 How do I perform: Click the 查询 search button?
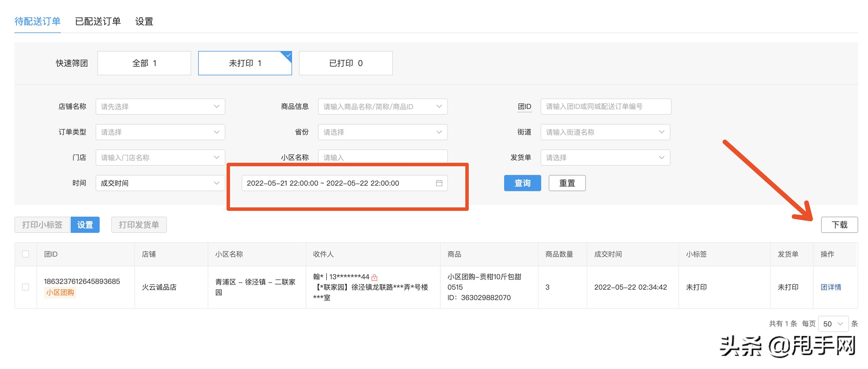pyautogui.click(x=522, y=183)
